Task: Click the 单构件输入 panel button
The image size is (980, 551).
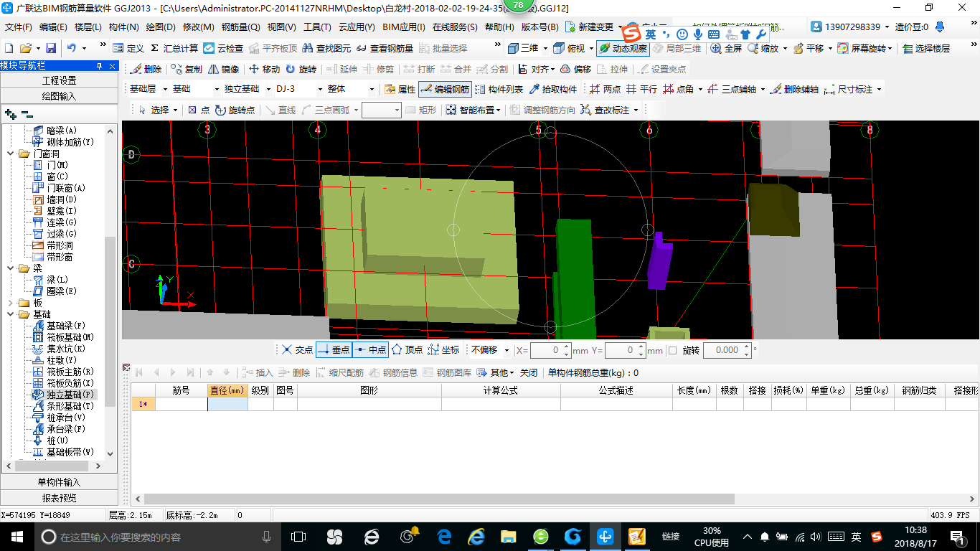Action: [59, 482]
